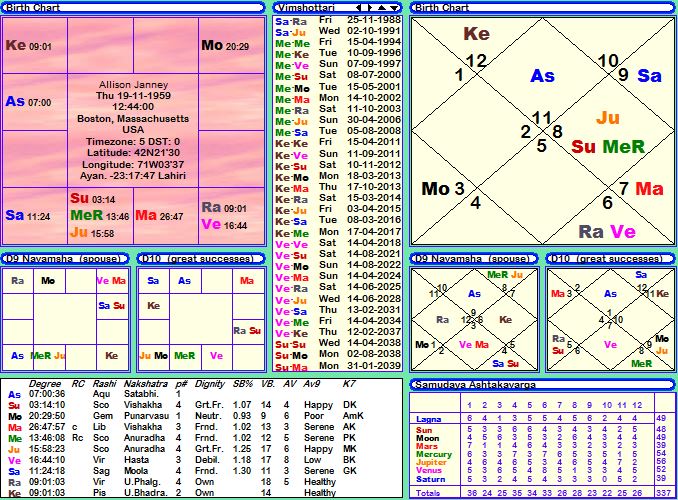
Task: Click 'Lagna' row label in Ashtakavarga
Action: pyautogui.click(x=429, y=419)
